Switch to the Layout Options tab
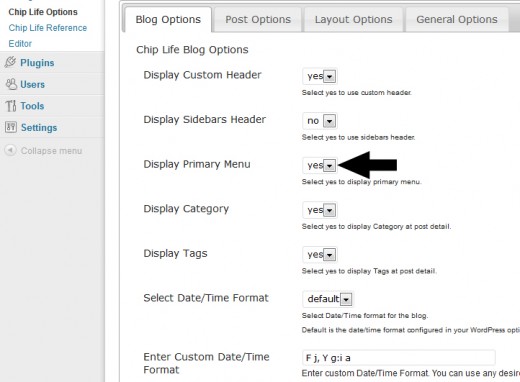520x382 pixels. 353,20
